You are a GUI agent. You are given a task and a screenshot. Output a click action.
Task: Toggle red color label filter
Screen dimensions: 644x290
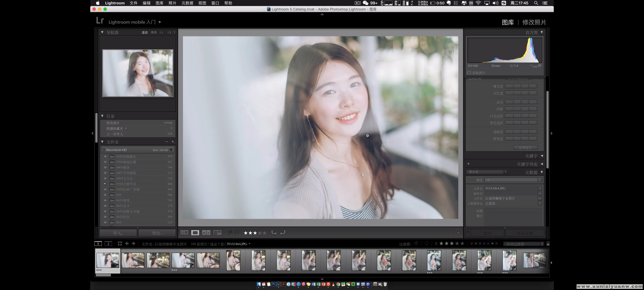pos(472,244)
